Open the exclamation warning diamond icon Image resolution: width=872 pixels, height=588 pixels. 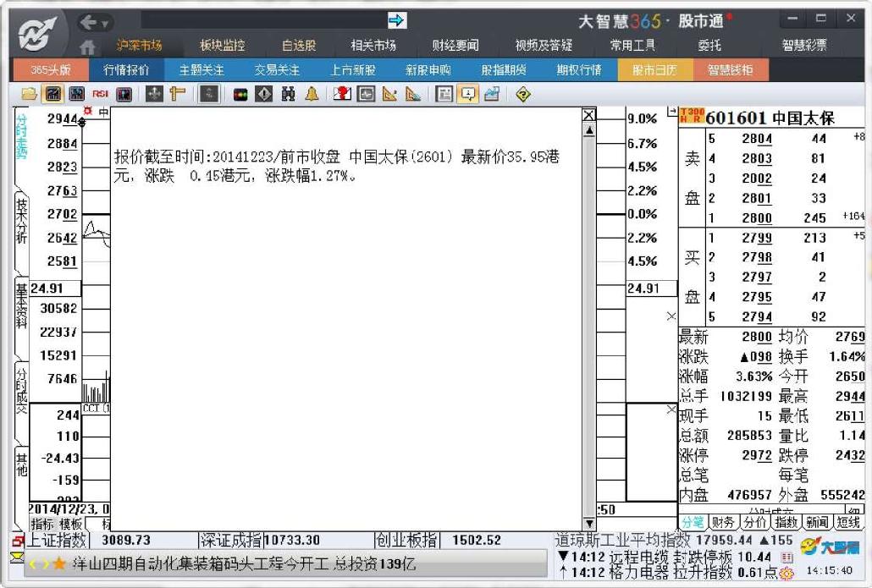(264, 94)
